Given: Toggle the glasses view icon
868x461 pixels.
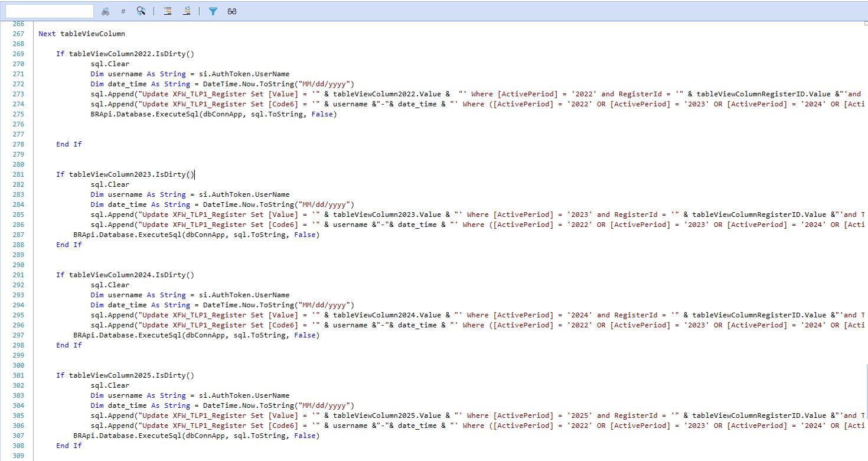Looking at the screenshot, I should pos(230,10).
